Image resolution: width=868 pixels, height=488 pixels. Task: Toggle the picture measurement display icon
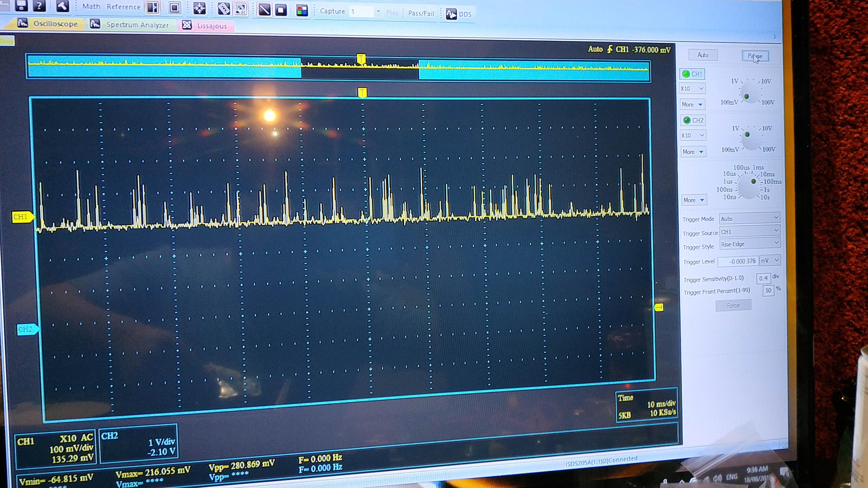[x=241, y=9]
